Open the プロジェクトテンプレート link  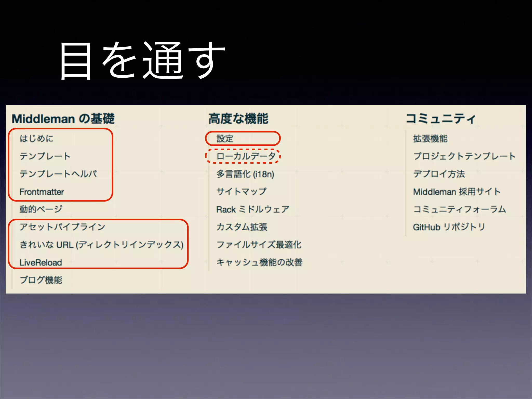pyautogui.click(x=464, y=156)
